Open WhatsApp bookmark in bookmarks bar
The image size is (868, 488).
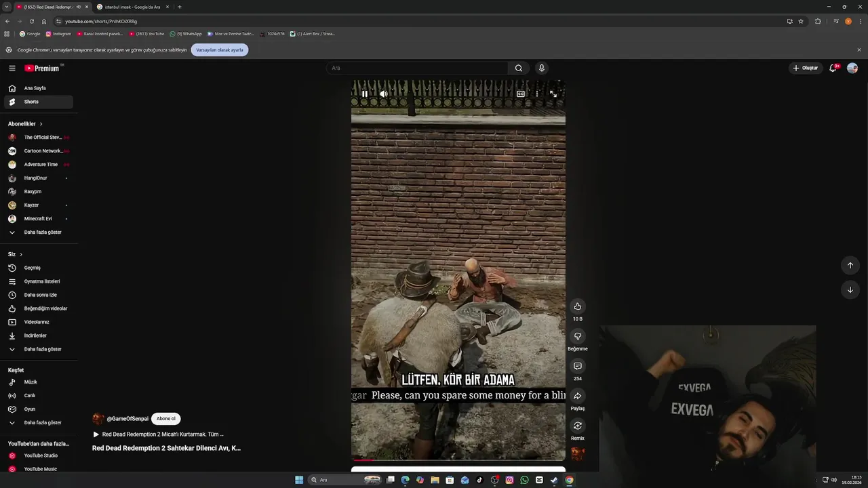tap(186, 34)
